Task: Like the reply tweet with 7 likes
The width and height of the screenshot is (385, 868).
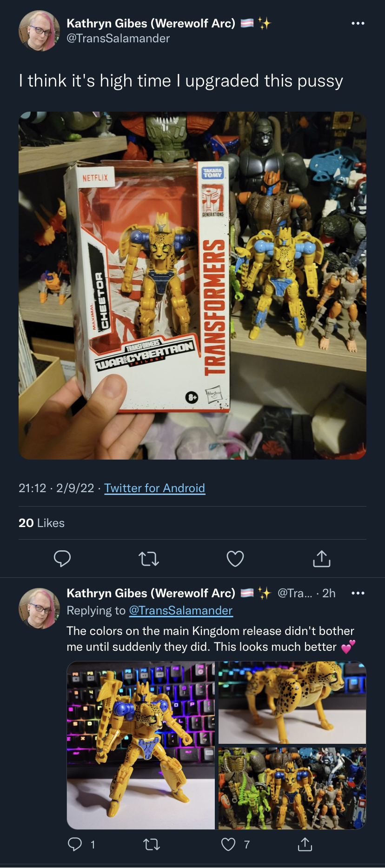Action: pos(228,844)
